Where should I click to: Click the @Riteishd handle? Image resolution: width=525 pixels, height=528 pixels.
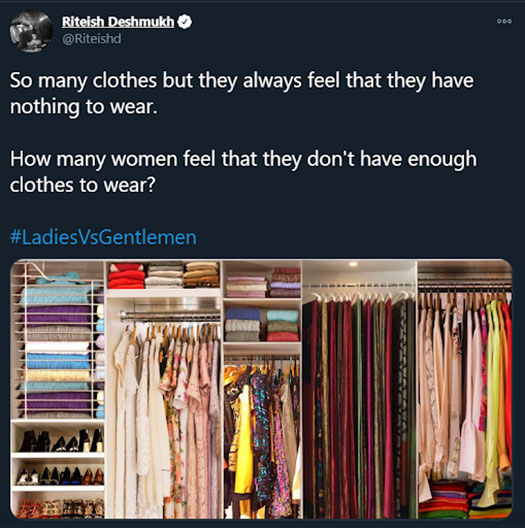[x=92, y=38]
